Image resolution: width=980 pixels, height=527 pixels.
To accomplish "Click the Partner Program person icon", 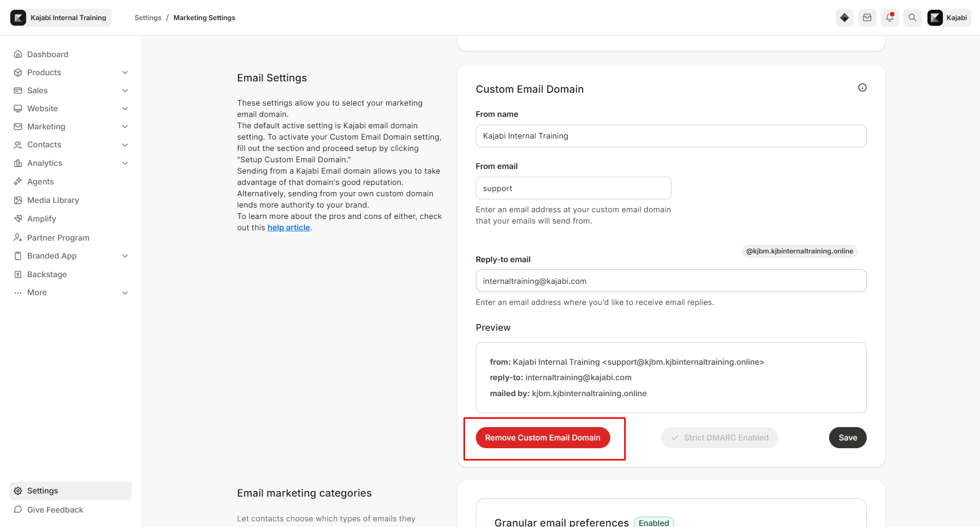I will tap(18, 237).
